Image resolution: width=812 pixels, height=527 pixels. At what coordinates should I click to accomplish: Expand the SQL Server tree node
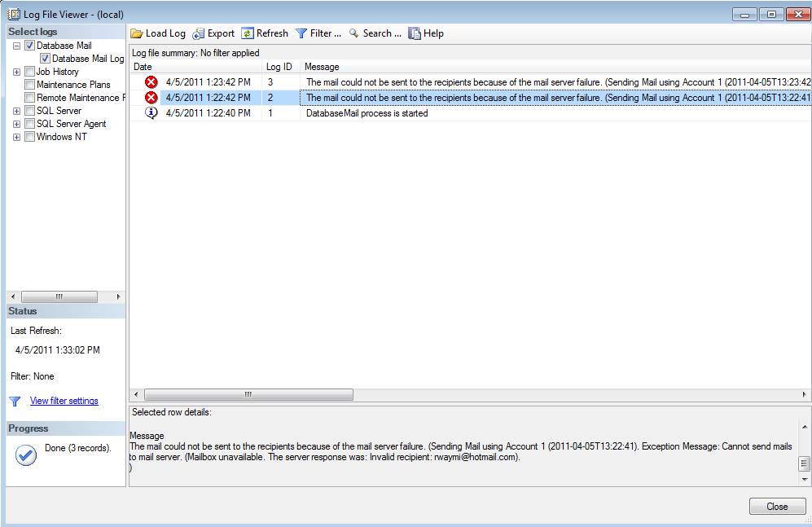click(16, 112)
